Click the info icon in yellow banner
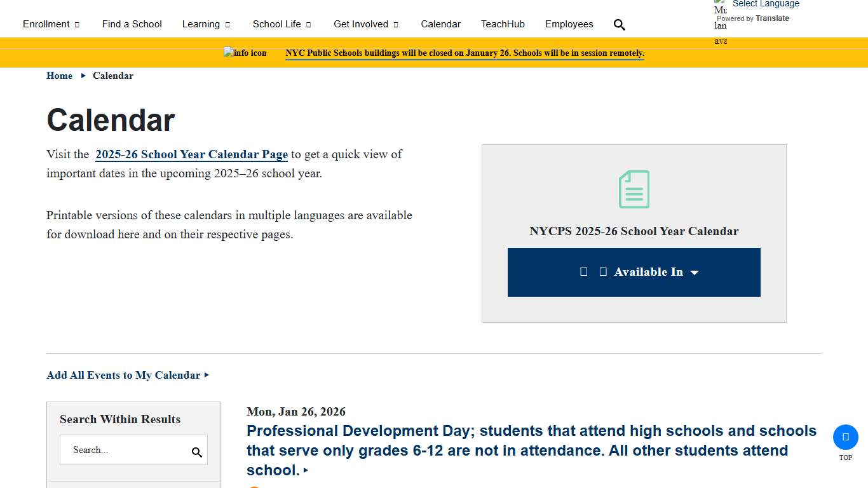The width and height of the screenshot is (868, 488). (245, 53)
